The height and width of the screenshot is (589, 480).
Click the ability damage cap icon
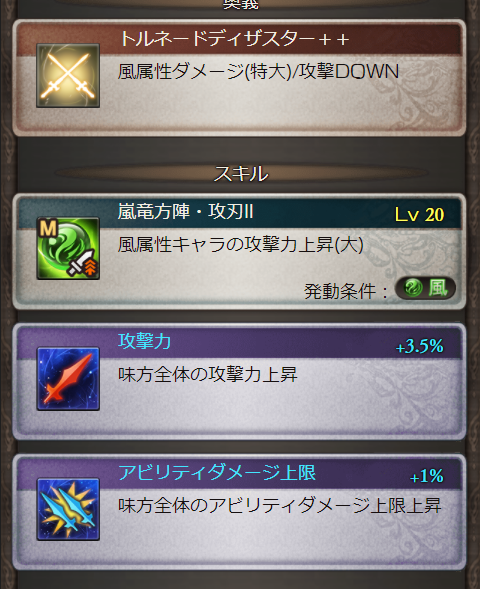pyautogui.click(x=68, y=509)
